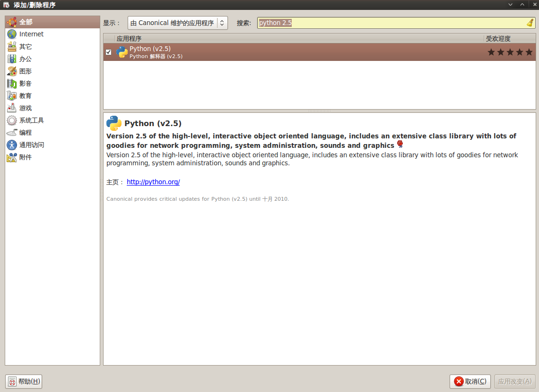Click the Canonical provides critical updates notice
The height and width of the screenshot is (392, 539).
[198, 199]
